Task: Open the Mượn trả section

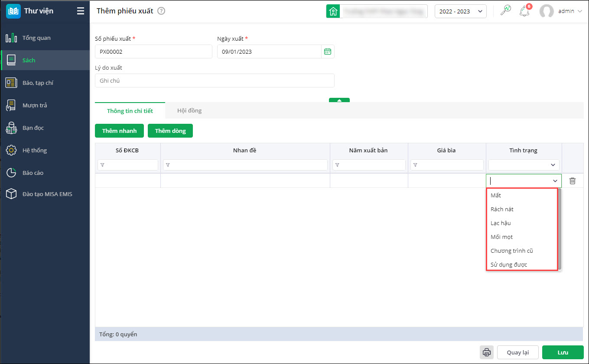Action: coord(45,105)
